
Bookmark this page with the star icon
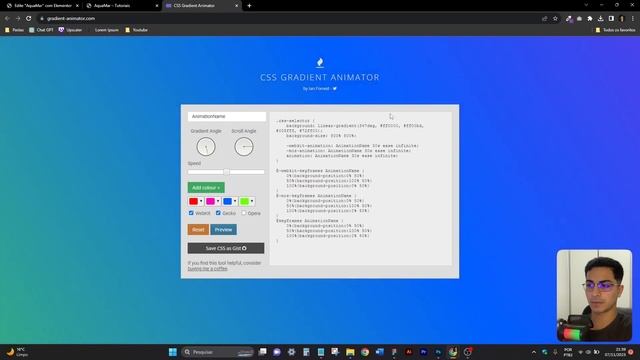(x=555, y=18)
